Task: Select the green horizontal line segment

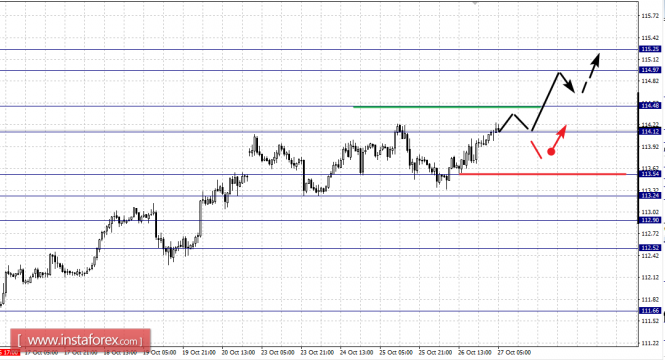Action: click(x=447, y=107)
